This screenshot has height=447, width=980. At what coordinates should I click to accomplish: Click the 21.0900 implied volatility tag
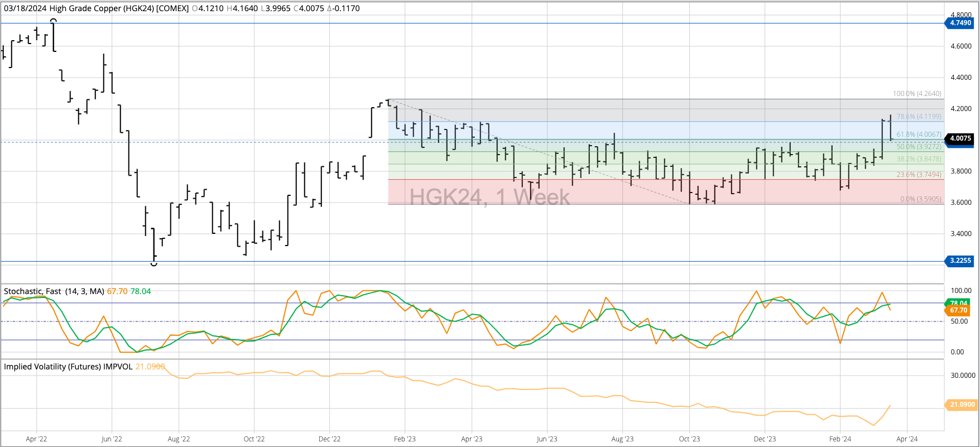[x=962, y=405]
